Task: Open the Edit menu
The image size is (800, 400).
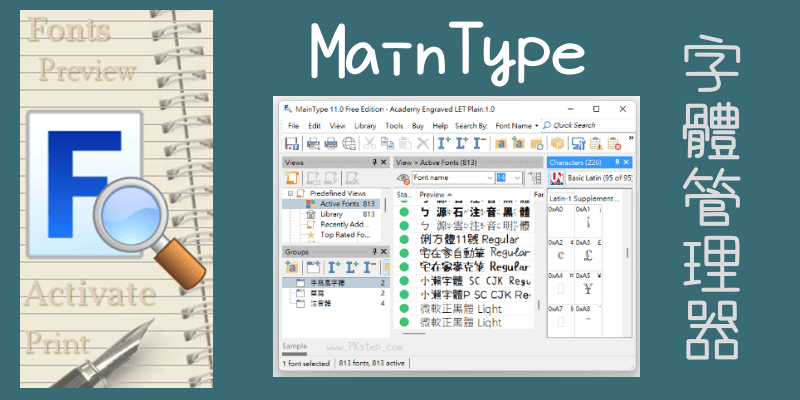Action: [x=314, y=126]
